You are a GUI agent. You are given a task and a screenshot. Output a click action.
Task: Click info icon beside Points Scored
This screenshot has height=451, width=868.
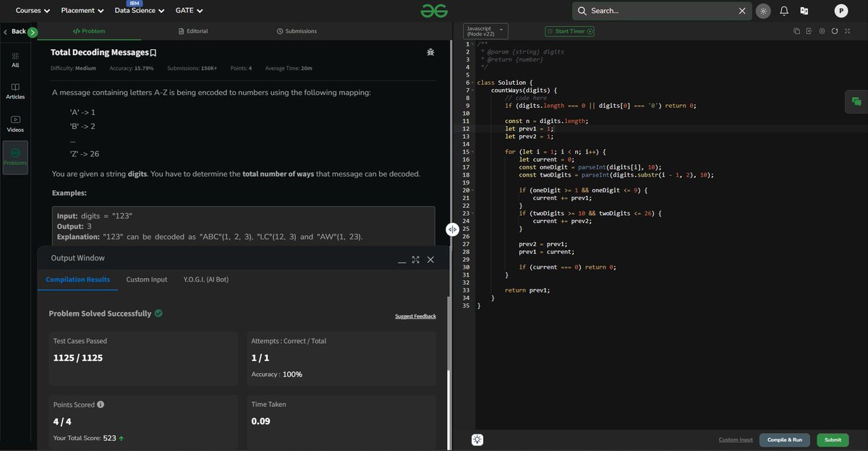pyautogui.click(x=101, y=405)
